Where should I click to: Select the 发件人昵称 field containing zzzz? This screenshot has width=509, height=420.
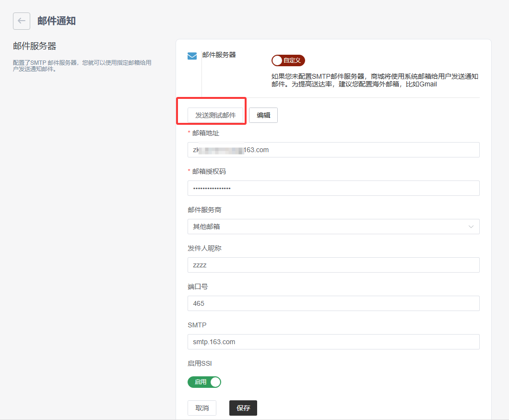(x=333, y=265)
